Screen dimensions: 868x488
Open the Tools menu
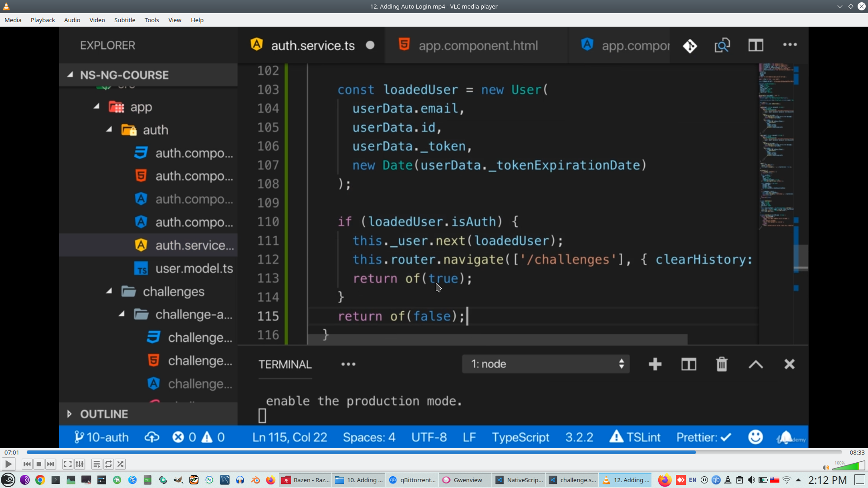point(151,20)
